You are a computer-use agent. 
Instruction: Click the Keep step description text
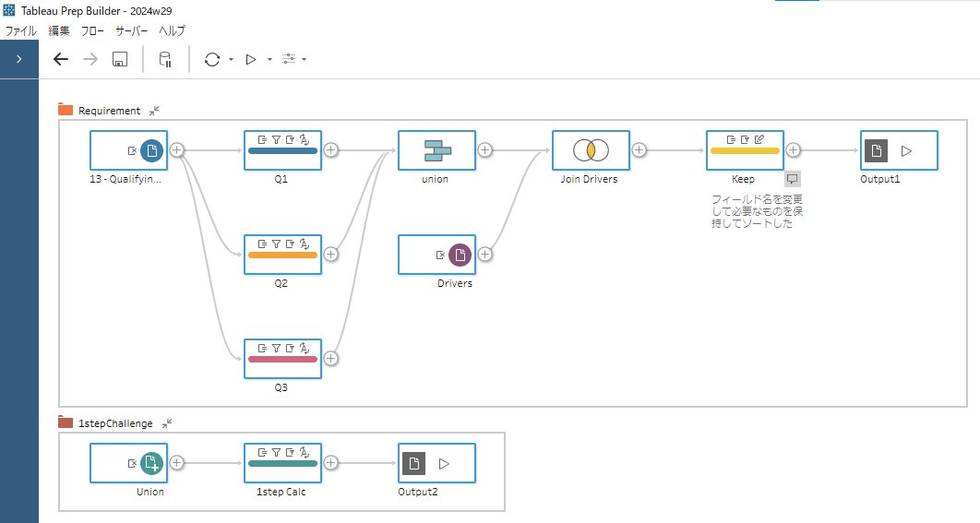757,211
